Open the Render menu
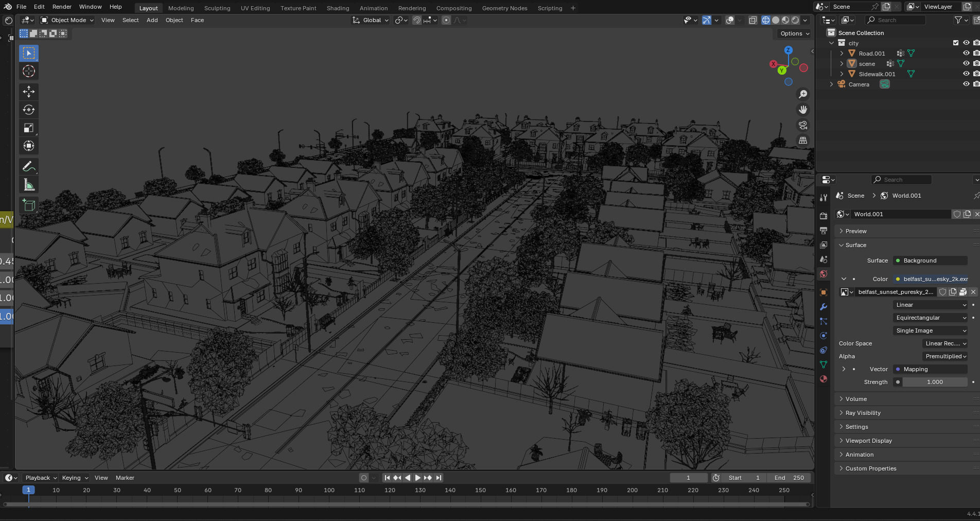 [62, 7]
